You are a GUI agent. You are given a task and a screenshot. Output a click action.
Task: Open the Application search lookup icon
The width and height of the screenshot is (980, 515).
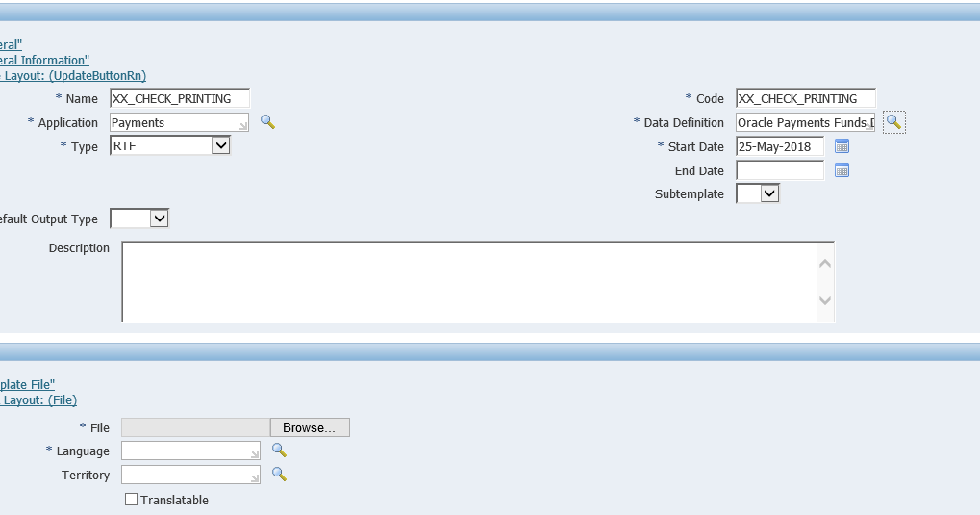267,122
